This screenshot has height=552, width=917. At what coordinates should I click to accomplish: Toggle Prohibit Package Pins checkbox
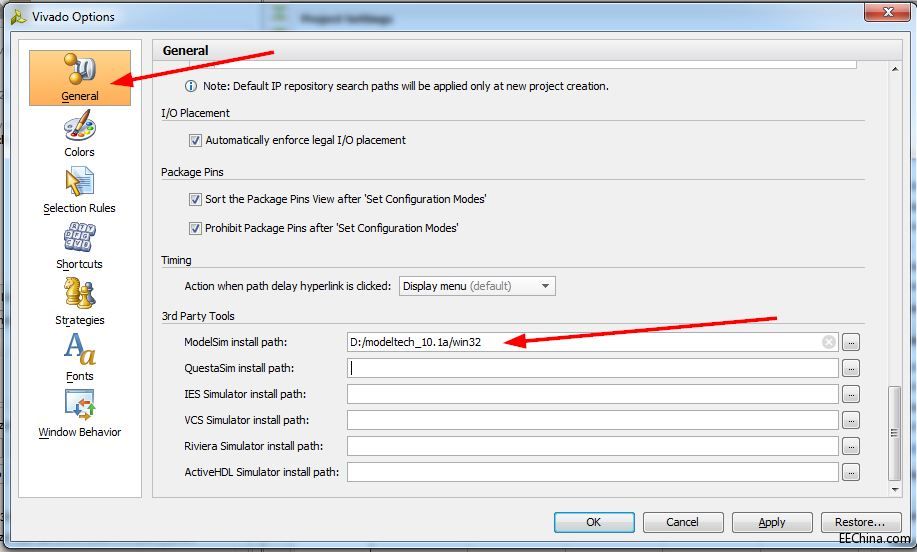pyautogui.click(x=195, y=228)
